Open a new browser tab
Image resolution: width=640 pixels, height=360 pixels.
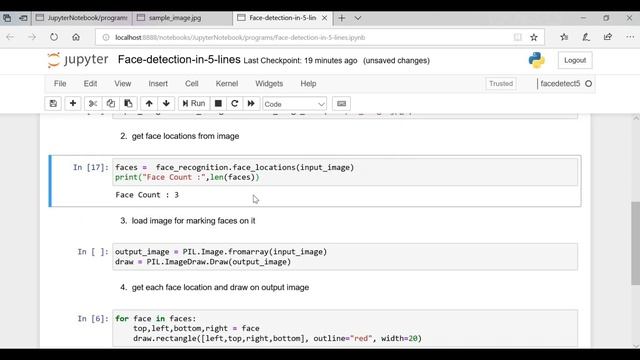342,18
